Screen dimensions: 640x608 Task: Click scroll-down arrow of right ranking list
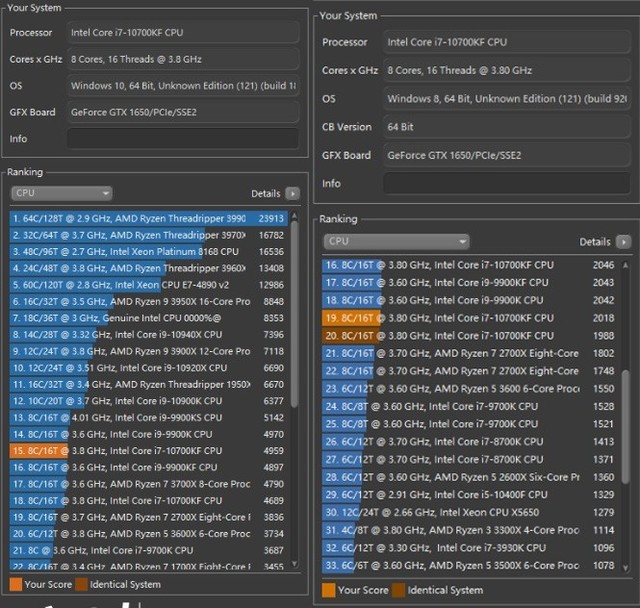(625, 568)
